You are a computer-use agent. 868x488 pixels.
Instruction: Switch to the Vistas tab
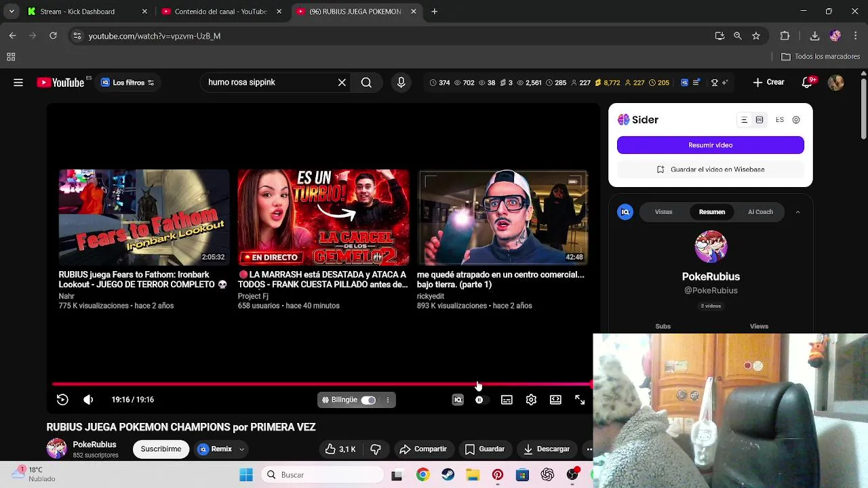point(663,212)
